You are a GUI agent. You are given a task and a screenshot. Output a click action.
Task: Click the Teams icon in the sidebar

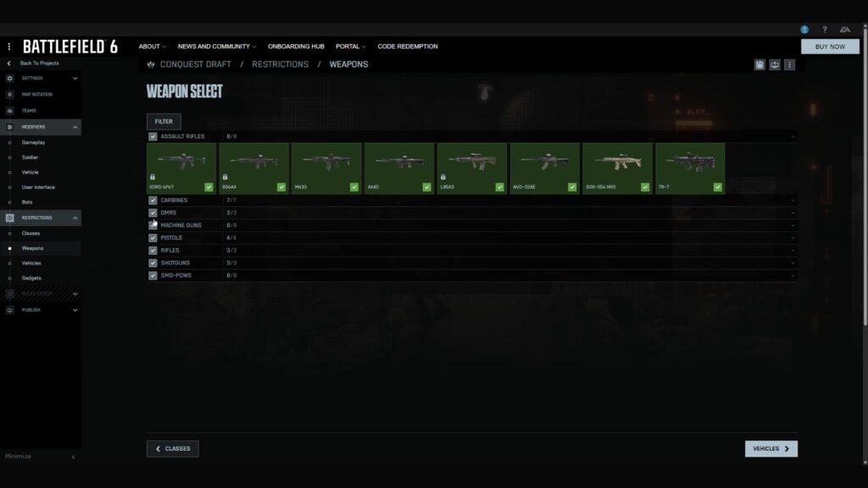[x=9, y=110]
